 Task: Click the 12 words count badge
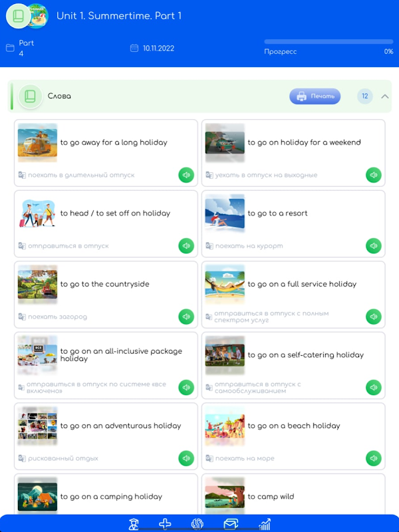364,96
